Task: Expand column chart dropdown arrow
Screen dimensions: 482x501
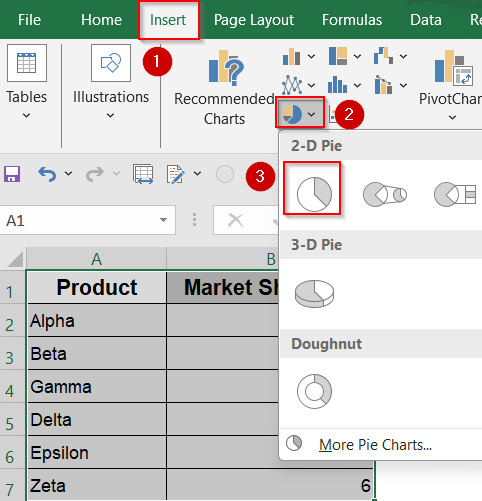Action: [x=311, y=56]
